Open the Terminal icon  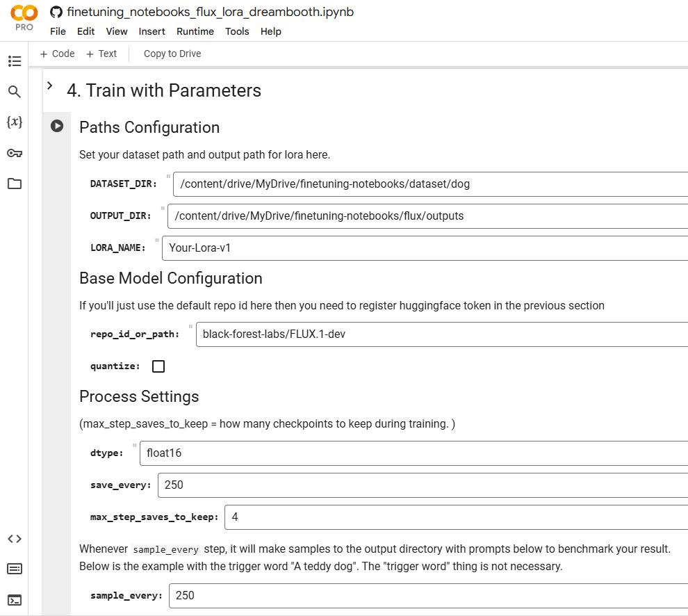14,599
